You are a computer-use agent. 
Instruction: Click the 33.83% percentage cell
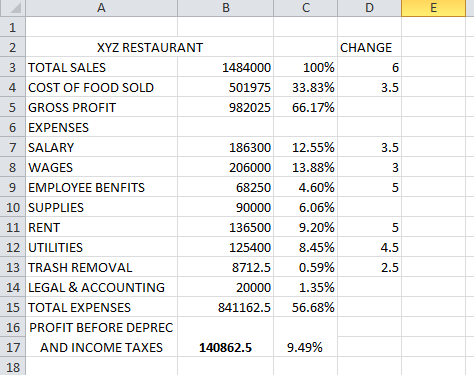click(306, 87)
